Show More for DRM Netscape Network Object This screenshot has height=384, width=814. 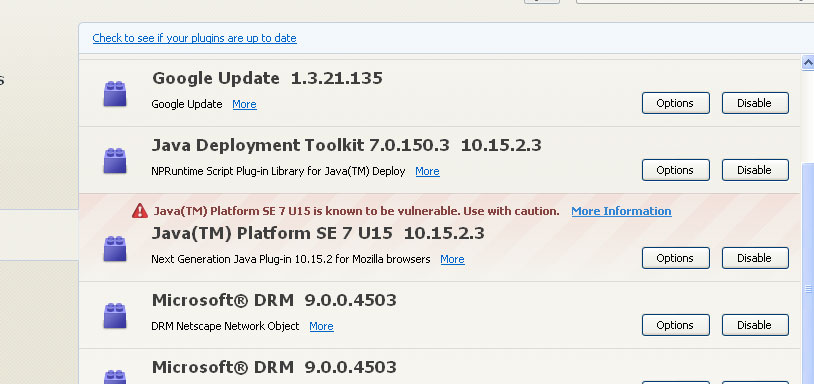tap(321, 326)
